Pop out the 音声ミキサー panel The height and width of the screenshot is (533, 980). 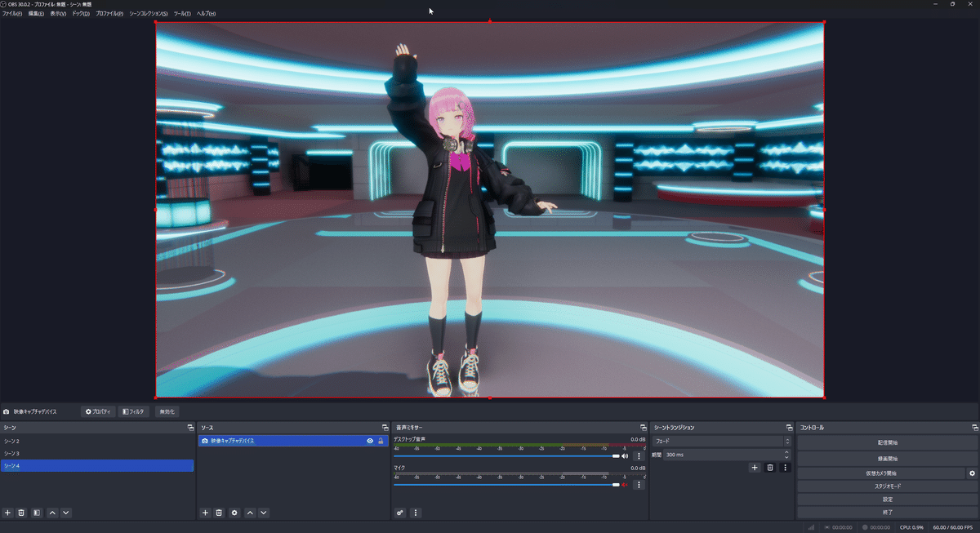click(643, 426)
